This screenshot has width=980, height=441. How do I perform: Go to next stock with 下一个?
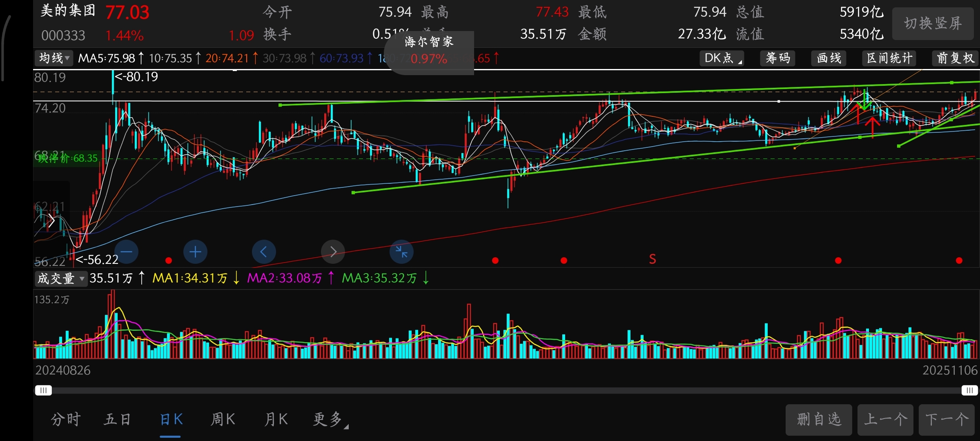coord(947,419)
